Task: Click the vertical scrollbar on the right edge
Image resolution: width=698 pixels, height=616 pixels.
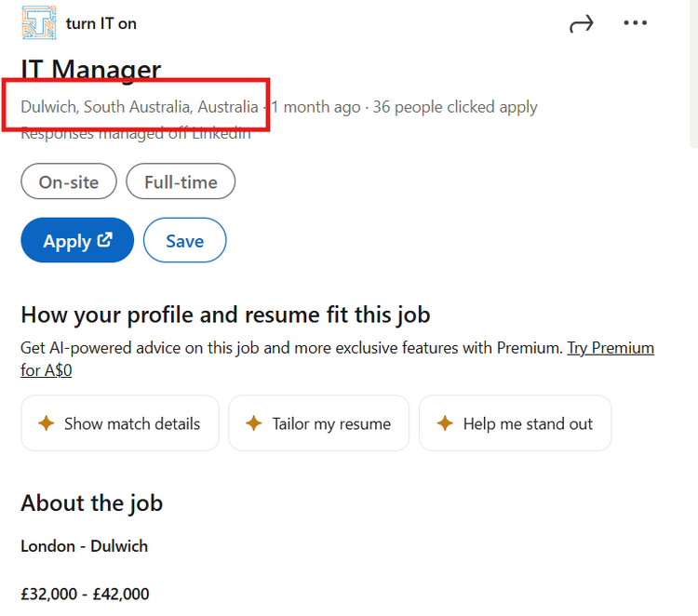Action: (694, 74)
